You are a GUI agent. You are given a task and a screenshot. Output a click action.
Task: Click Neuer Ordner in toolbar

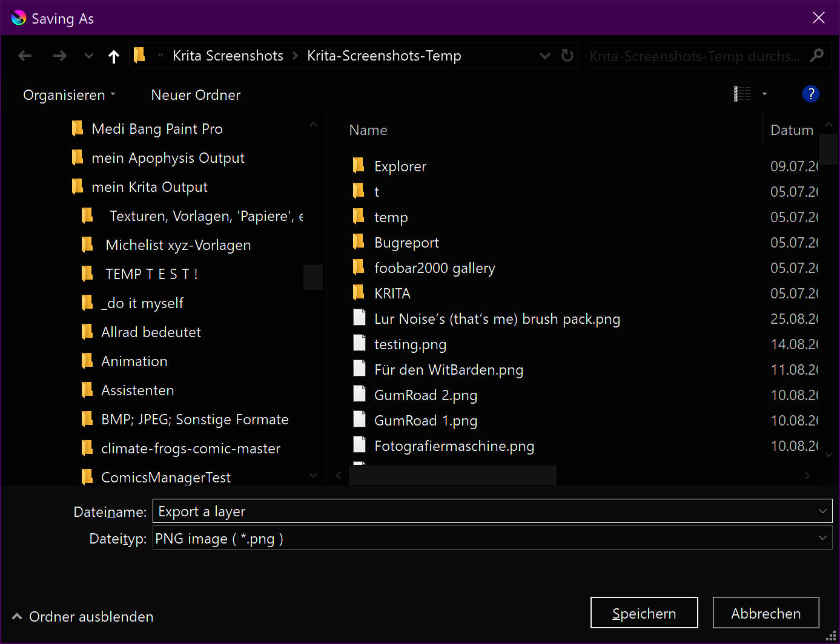pyautogui.click(x=196, y=95)
